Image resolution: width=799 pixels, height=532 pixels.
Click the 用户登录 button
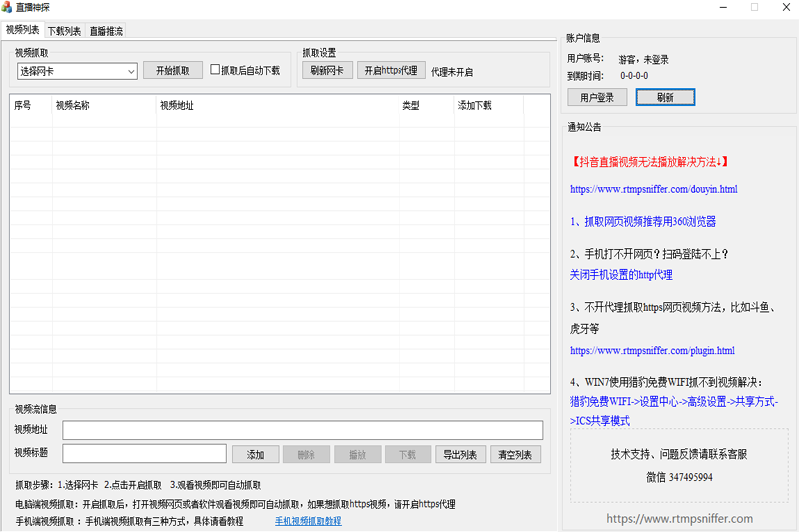597,97
